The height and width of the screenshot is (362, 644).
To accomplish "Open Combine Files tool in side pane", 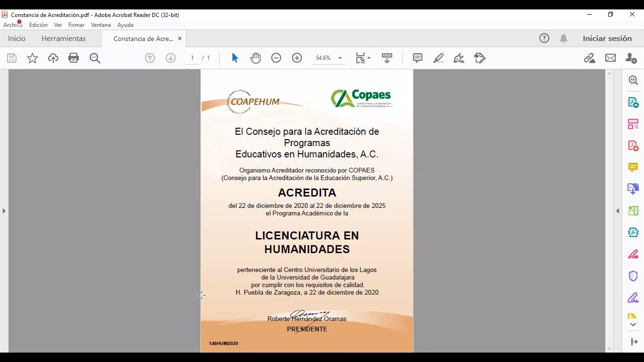I will point(633,189).
